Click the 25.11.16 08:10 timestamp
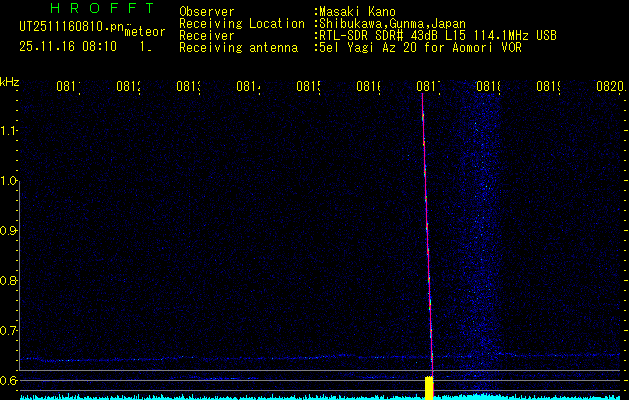 coord(69,46)
